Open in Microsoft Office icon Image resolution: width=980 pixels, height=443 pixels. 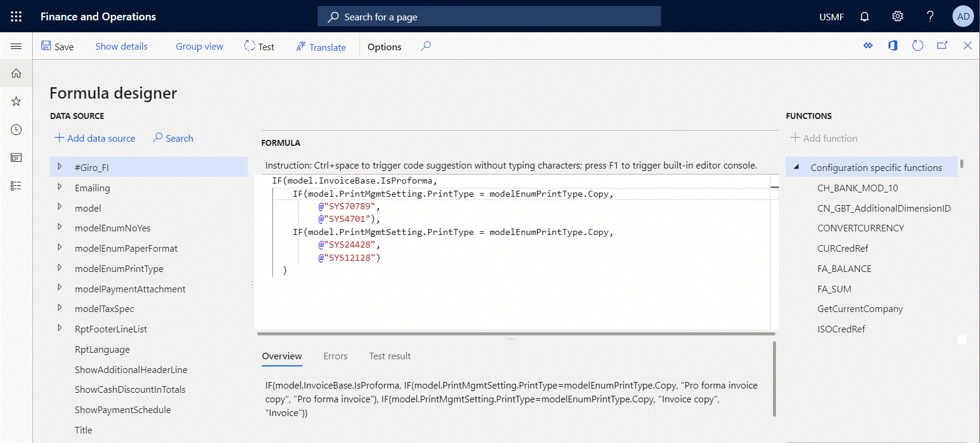[x=893, y=46]
